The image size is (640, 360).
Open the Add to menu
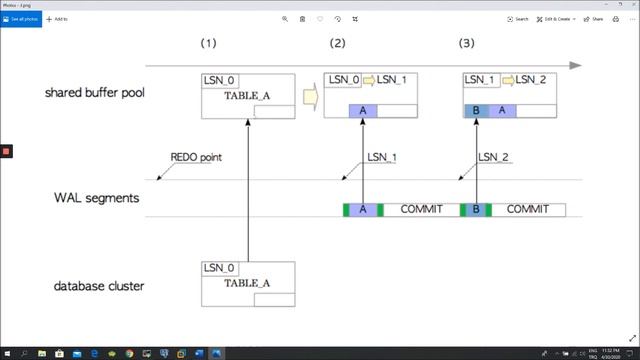57,19
